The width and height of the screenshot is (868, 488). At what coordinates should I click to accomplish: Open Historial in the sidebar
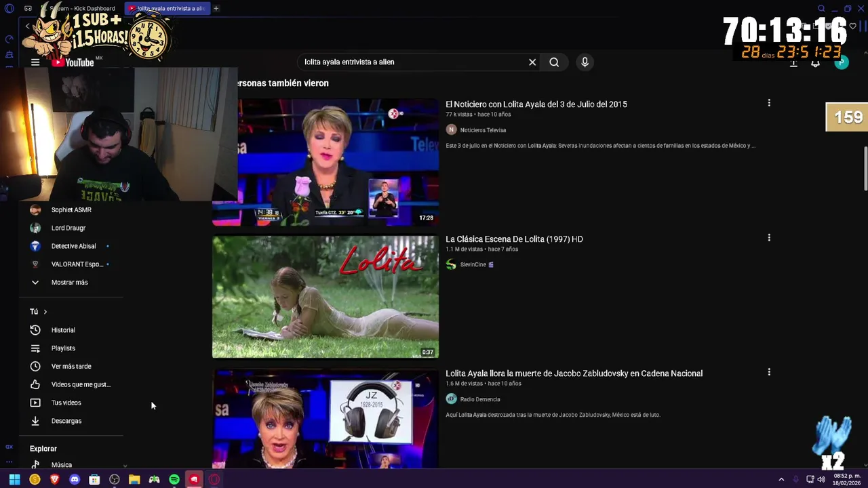(x=63, y=330)
